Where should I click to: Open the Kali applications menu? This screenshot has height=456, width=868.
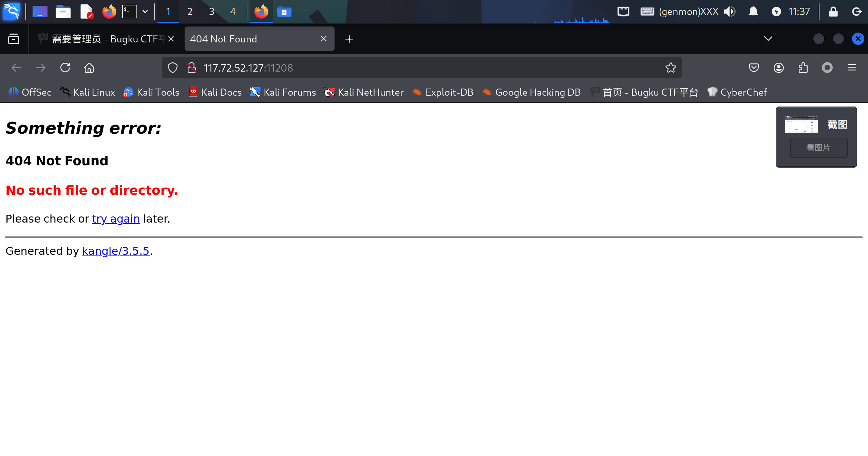tap(12, 12)
